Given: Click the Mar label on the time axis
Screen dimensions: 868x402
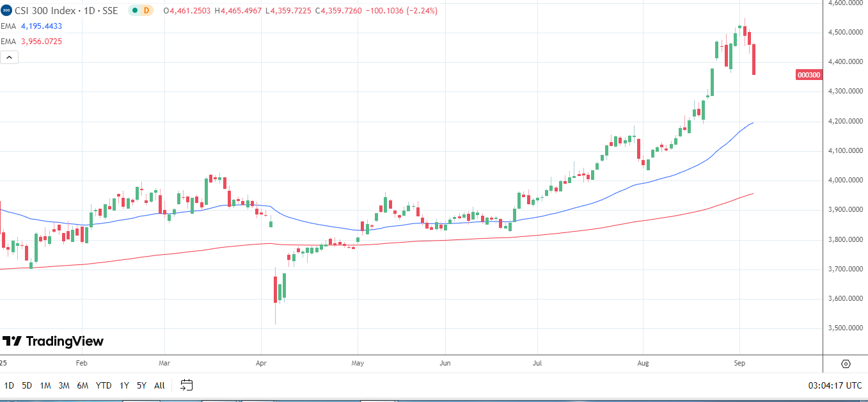Looking at the screenshot, I should click(x=164, y=364).
